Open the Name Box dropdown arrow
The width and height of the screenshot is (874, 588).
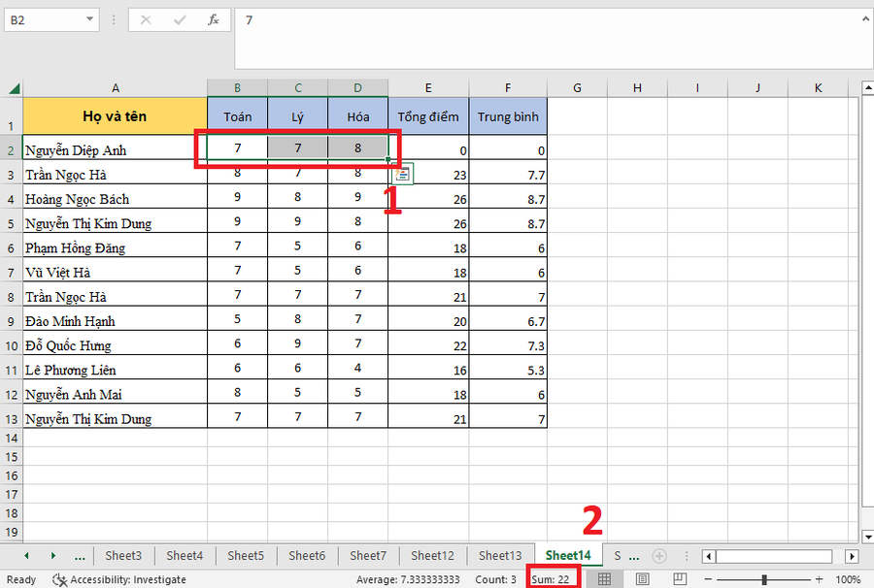pos(89,19)
